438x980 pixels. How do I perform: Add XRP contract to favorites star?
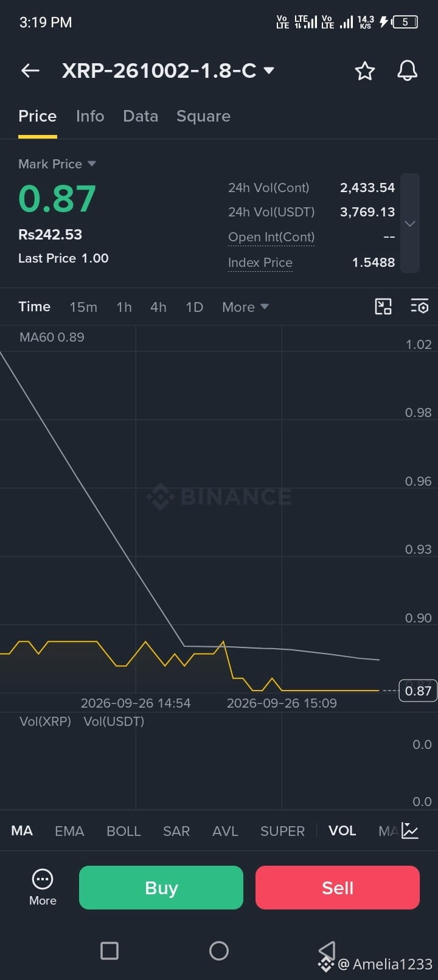tap(365, 71)
